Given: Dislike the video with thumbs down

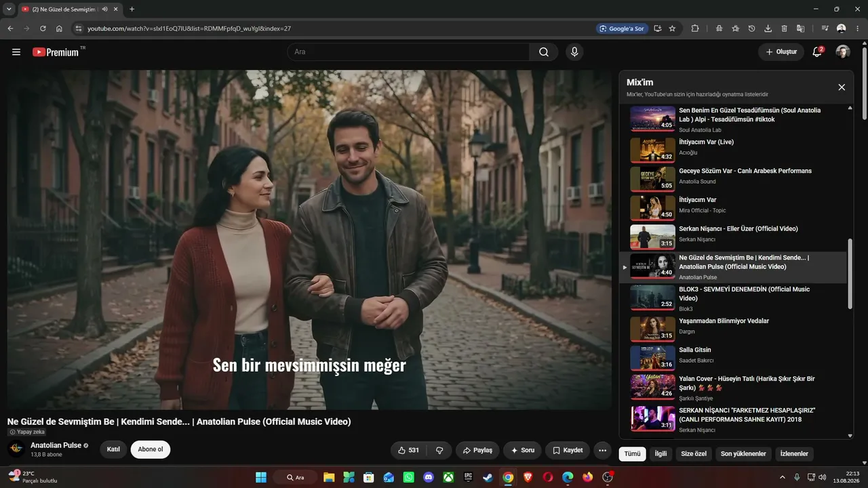Looking at the screenshot, I should click(x=439, y=450).
